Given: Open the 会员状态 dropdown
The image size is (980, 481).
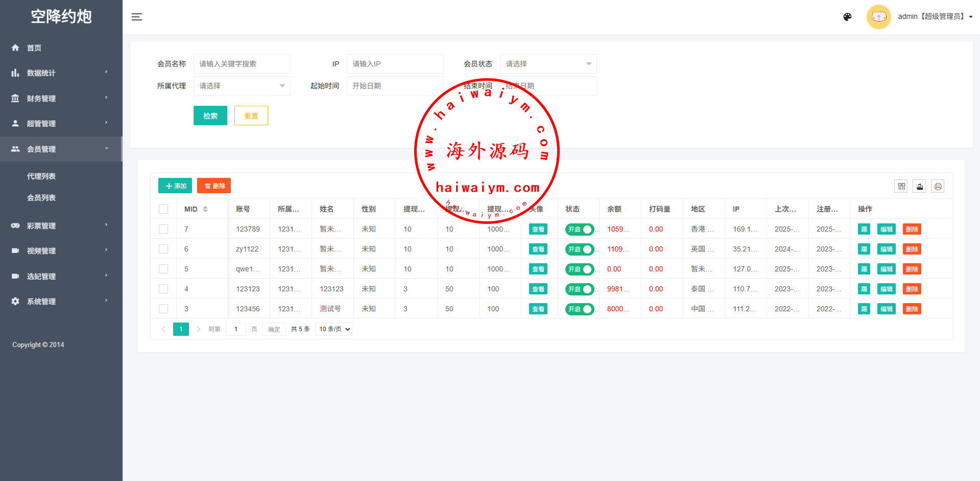Looking at the screenshot, I should [x=548, y=64].
